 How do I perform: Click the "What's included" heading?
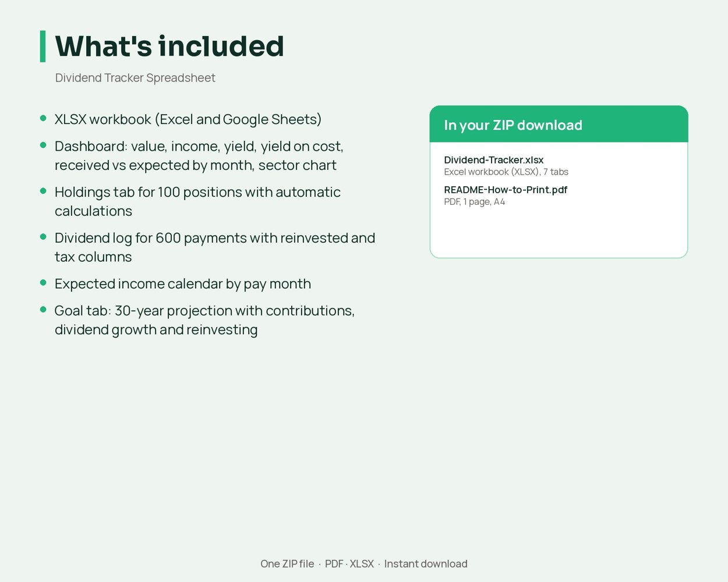[169, 47]
